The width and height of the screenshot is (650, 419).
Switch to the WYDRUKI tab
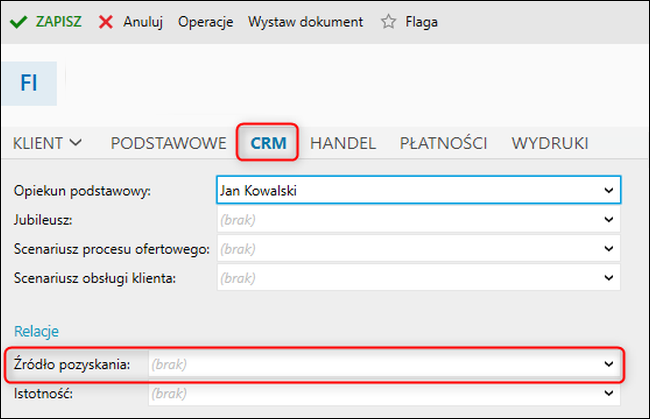click(x=550, y=143)
